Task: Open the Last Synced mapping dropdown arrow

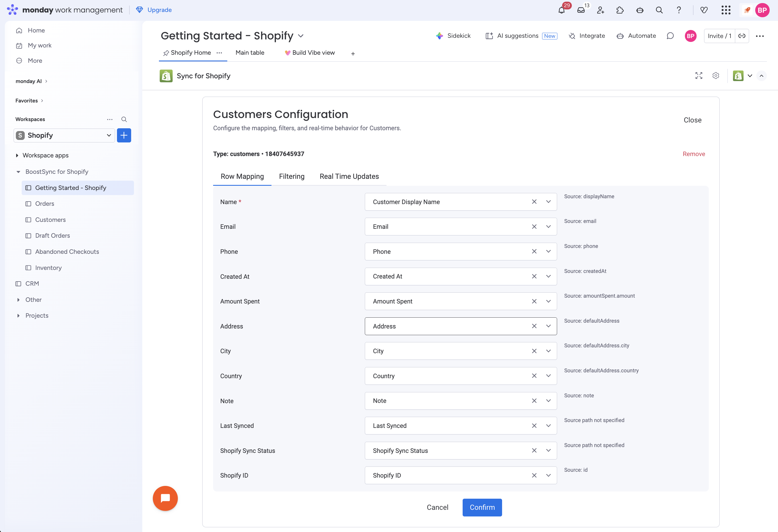Action: point(548,426)
